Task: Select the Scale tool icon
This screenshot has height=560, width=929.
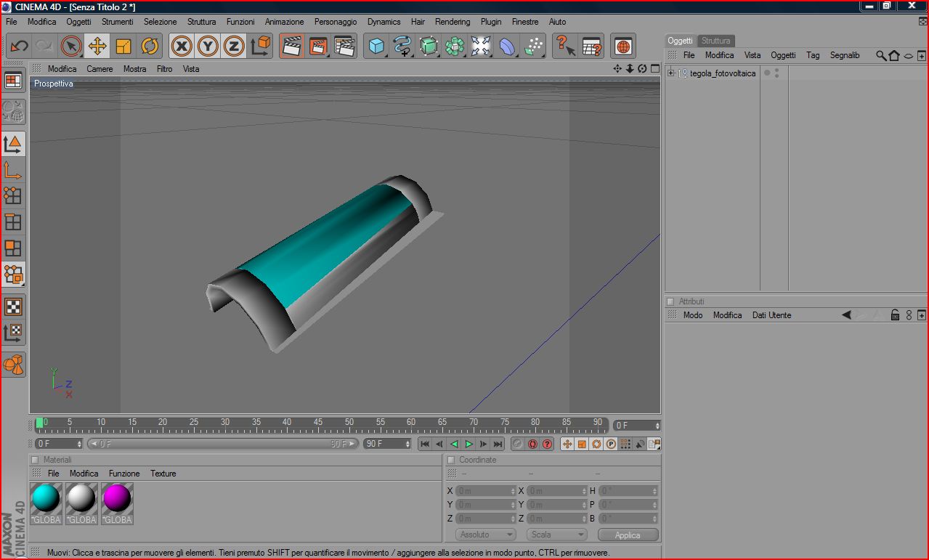Action: point(123,46)
